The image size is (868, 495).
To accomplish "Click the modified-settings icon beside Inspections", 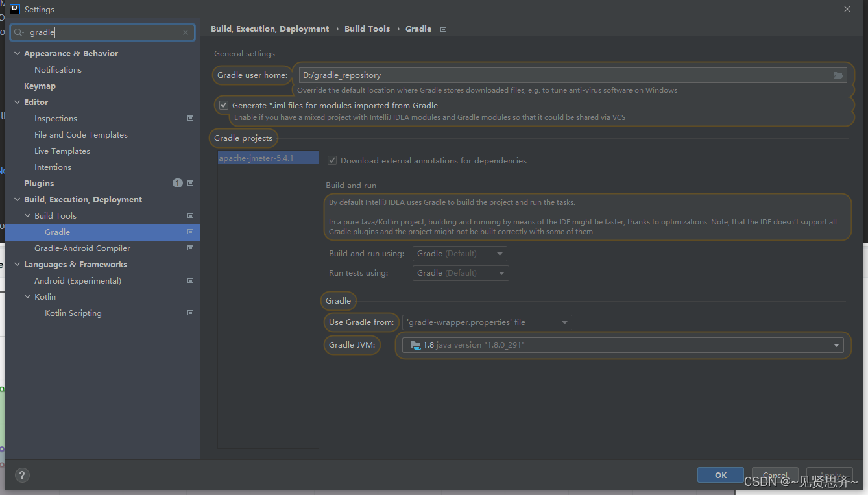I will click(x=190, y=118).
